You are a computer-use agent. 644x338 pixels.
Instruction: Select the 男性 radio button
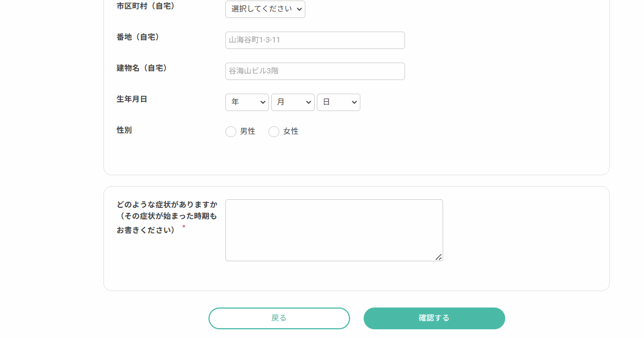click(231, 131)
